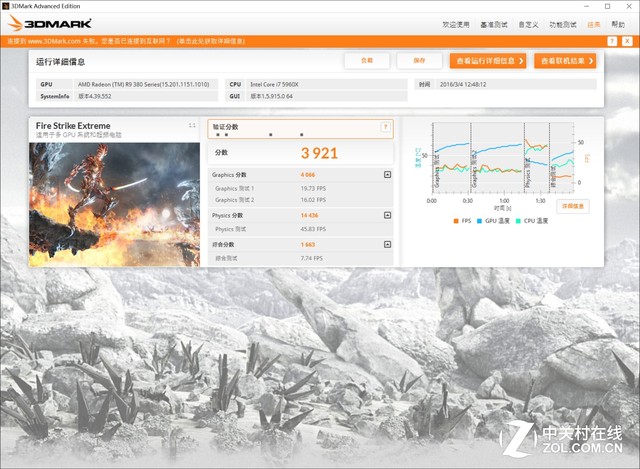Switch to the 基准测试 tab
The image size is (640, 469).
tap(494, 23)
